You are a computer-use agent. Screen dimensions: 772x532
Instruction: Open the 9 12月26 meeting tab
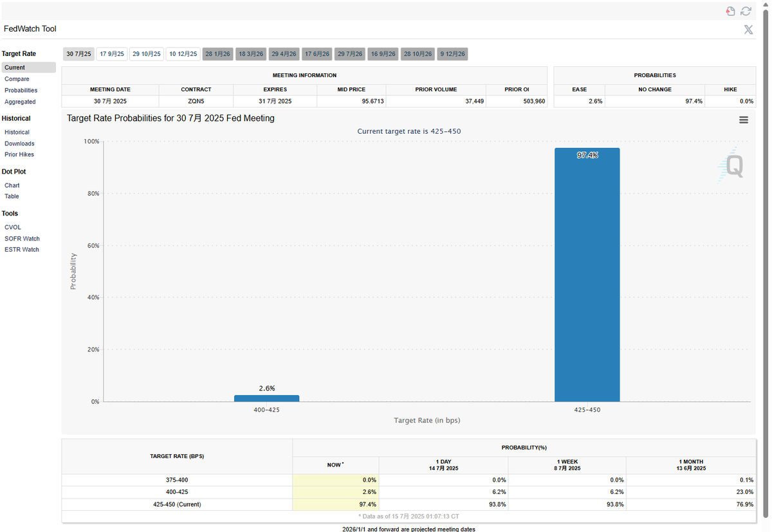453,54
